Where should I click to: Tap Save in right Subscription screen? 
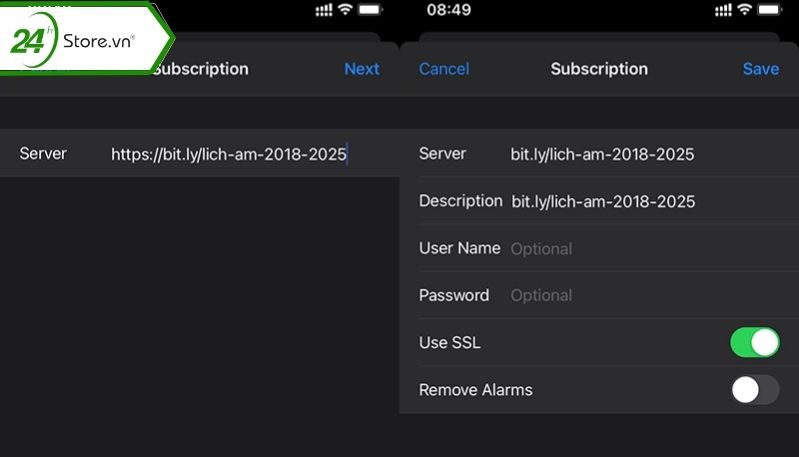[760, 69]
